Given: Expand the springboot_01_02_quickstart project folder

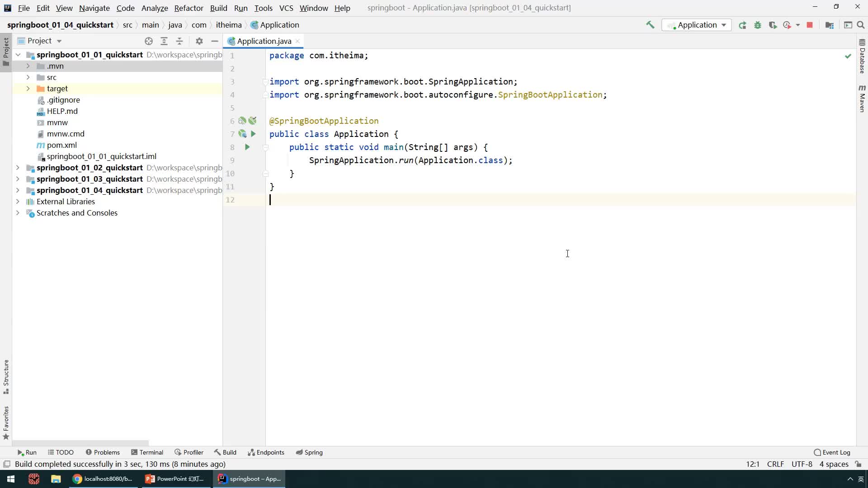Looking at the screenshot, I should pyautogui.click(x=17, y=168).
